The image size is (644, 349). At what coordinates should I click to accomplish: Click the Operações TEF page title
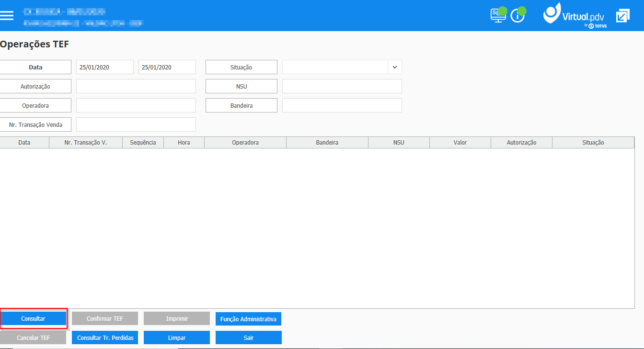pos(34,44)
